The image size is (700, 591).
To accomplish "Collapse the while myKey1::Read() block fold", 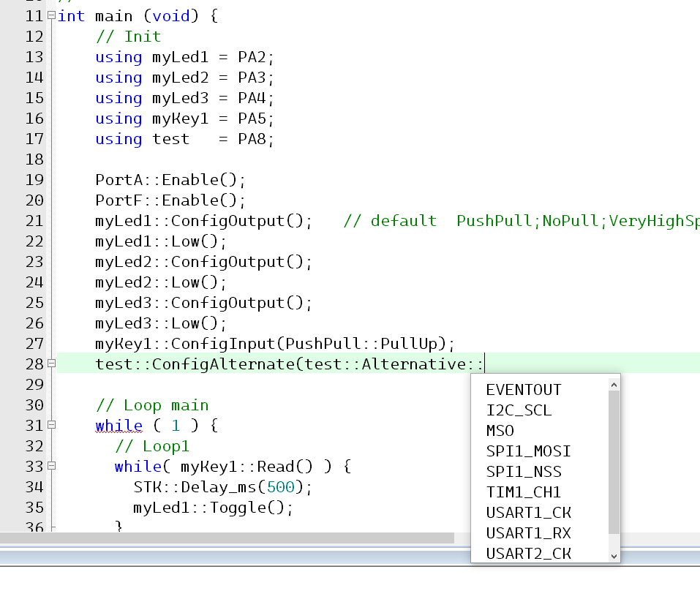I will click(50, 466).
